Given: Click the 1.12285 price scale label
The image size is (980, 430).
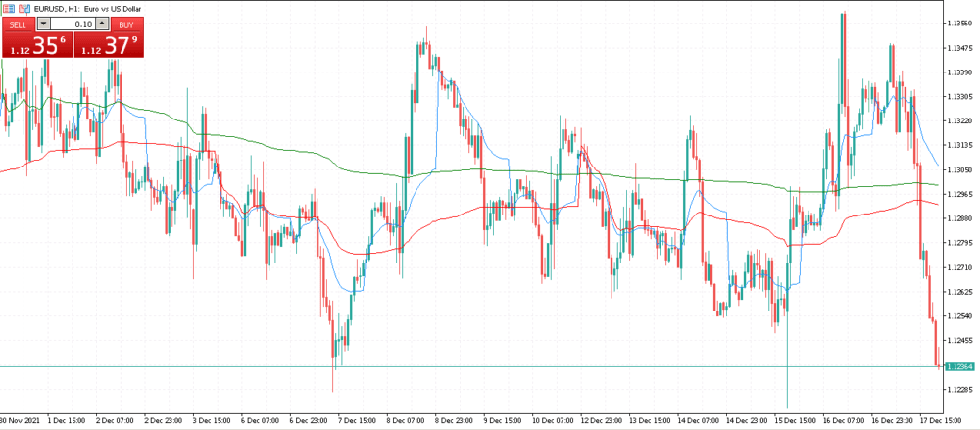Looking at the screenshot, I should [957, 389].
